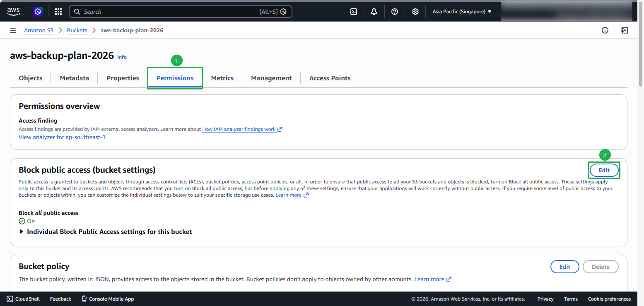This screenshot has height=306, width=644.
Task: Edit Block public access settings
Action: pos(604,170)
